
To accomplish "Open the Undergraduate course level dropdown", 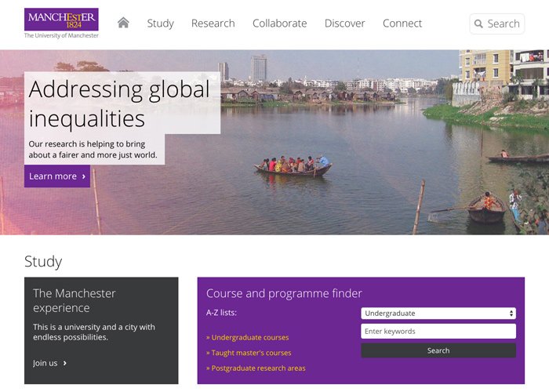I will point(438,314).
